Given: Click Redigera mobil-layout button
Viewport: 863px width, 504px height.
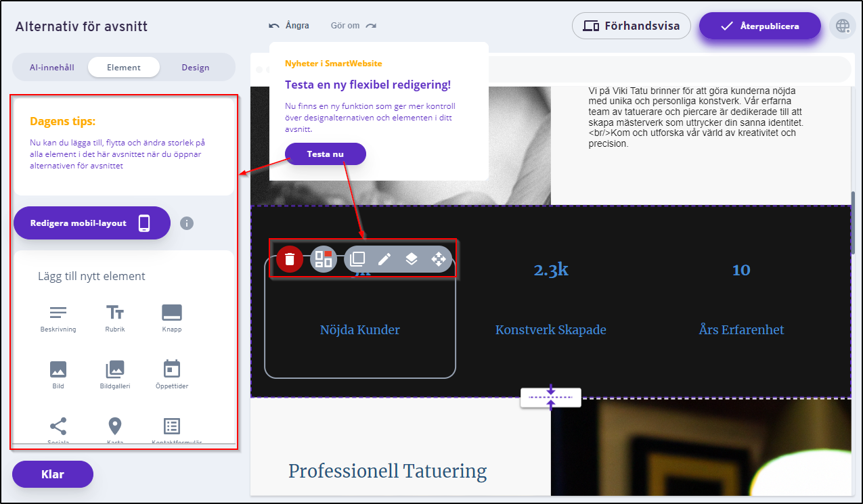Looking at the screenshot, I should tap(91, 223).
